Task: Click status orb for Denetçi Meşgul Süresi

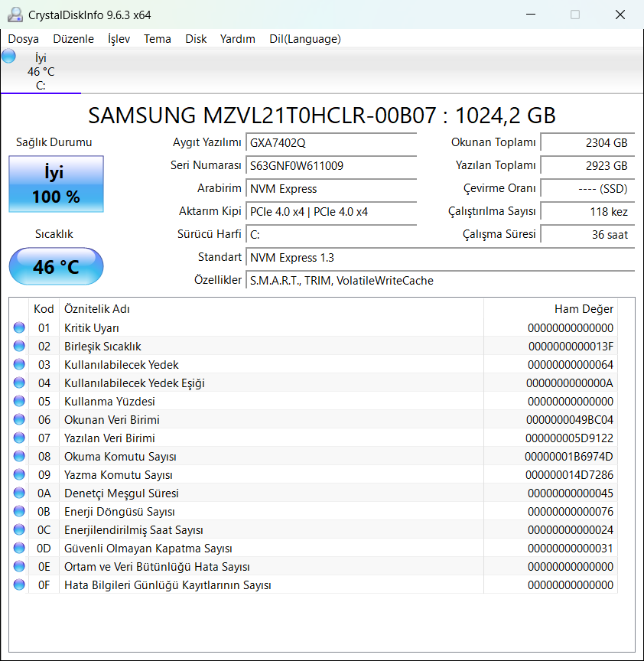Action: [19, 493]
